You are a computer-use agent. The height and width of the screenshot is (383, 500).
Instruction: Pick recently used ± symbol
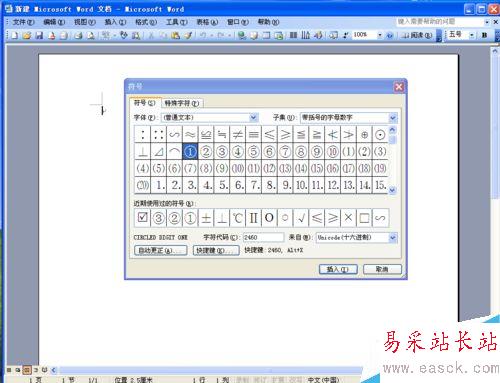[206, 218]
